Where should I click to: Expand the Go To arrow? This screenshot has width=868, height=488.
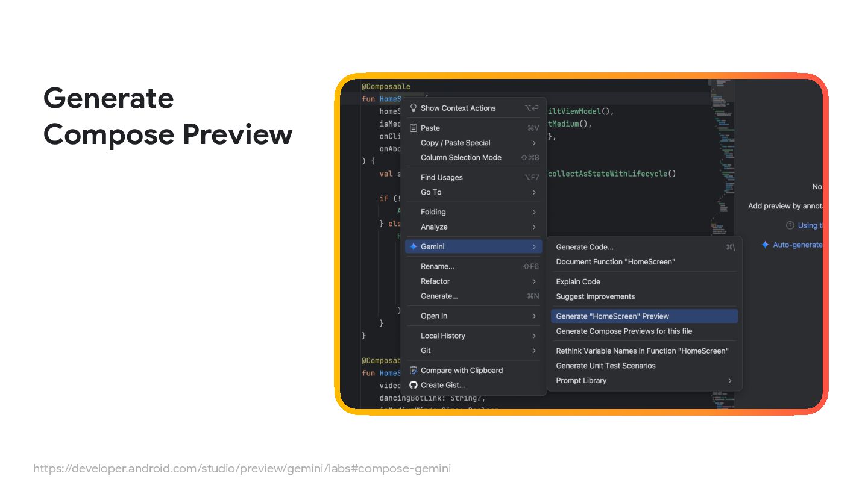pos(534,192)
